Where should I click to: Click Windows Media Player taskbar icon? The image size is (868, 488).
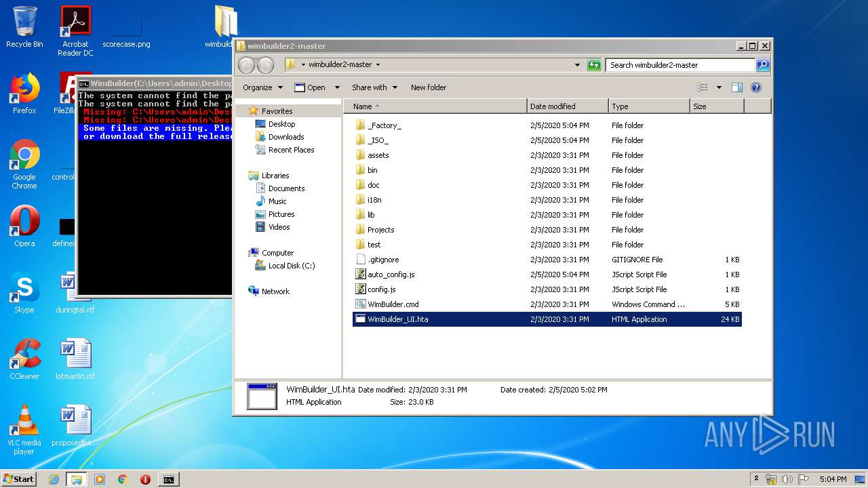point(100,479)
